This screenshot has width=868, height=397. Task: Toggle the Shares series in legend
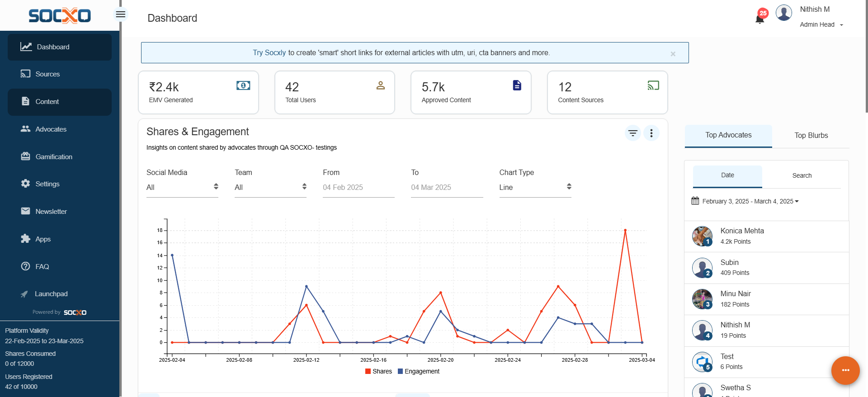coord(378,371)
